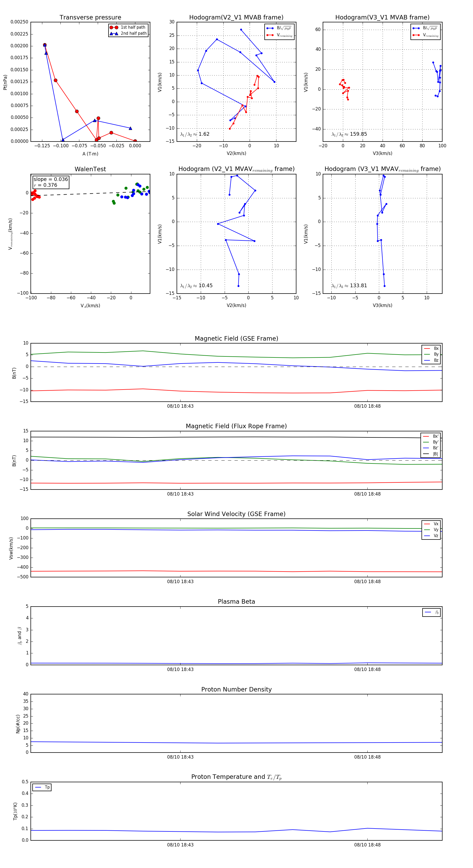Click the λ1/λ2 ≈ 10.45 annotation
Screen dimensions: 473x868
196,286
